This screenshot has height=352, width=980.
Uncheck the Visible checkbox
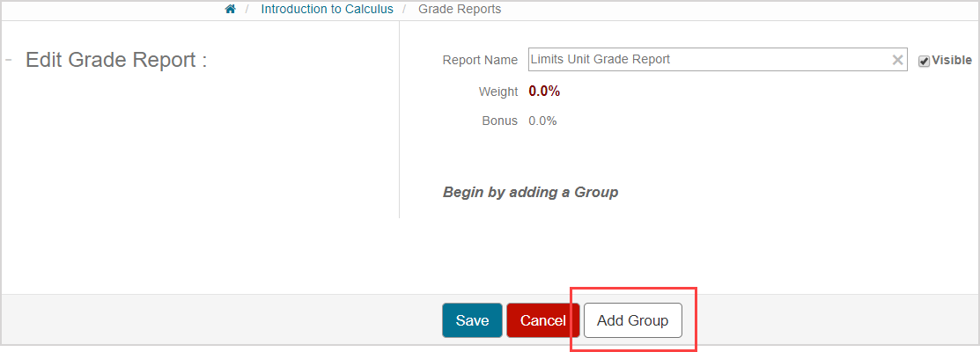pyautogui.click(x=924, y=61)
